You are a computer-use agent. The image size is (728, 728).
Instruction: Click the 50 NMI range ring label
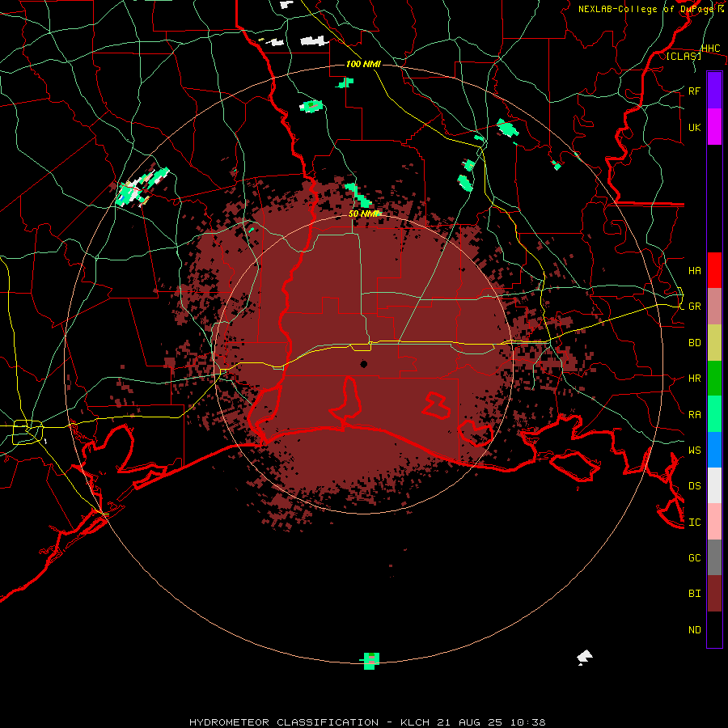click(x=365, y=214)
